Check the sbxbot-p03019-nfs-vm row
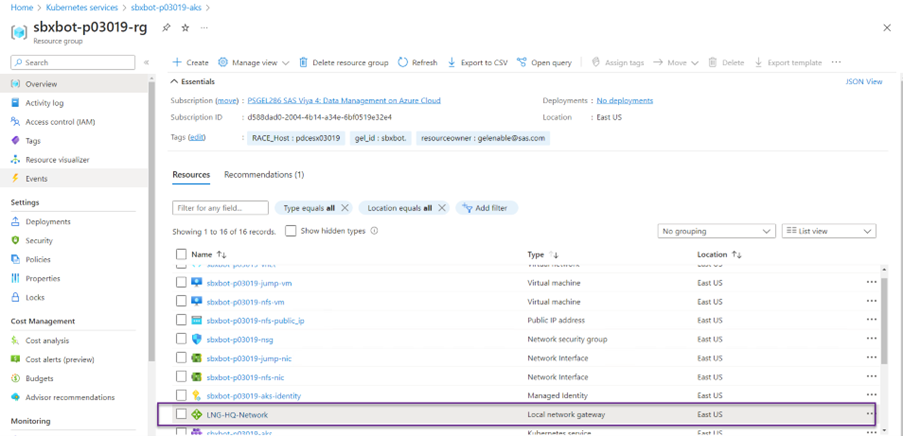This screenshot has width=903, height=436. pos(181,302)
